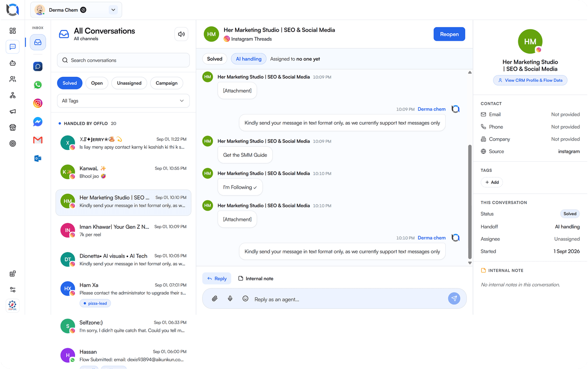Click the Add tag button

[x=492, y=182]
